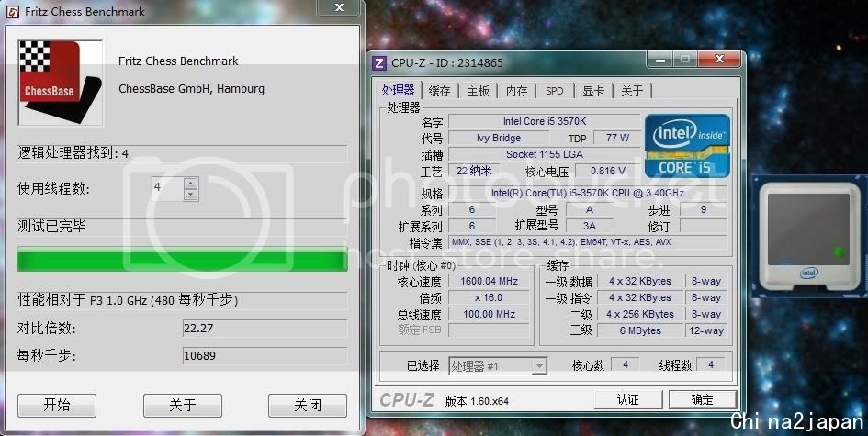Image resolution: width=868 pixels, height=436 pixels.
Task: Click the stepping value 9
Action: click(703, 209)
